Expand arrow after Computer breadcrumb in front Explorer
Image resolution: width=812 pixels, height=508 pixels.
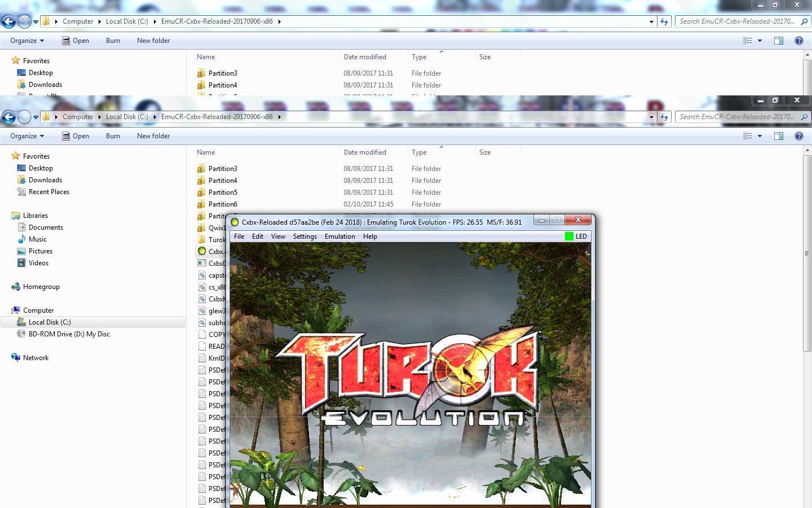100,117
